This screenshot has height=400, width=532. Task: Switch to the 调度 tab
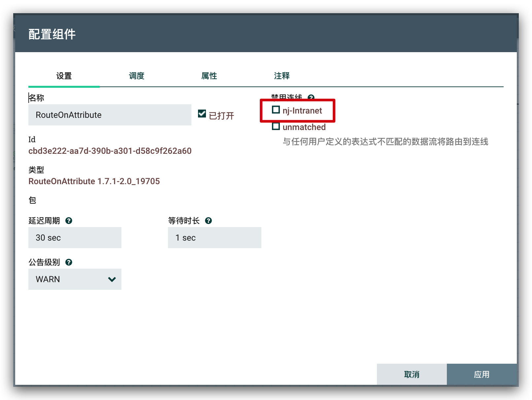(x=137, y=76)
